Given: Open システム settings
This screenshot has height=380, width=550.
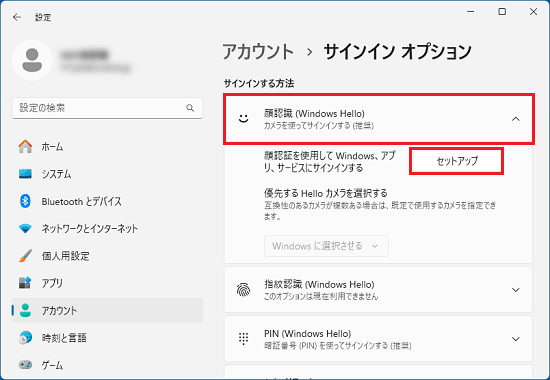Looking at the screenshot, I should coord(107,174).
